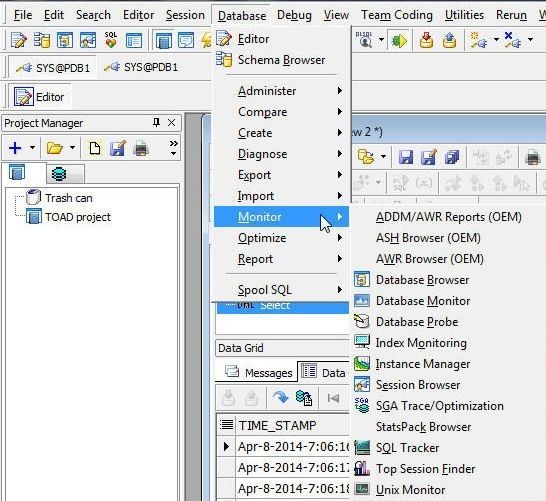The image size is (546, 501).
Task: Click the Save All icon in the editor toolbar
Action: pyautogui.click(x=452, y=157)
